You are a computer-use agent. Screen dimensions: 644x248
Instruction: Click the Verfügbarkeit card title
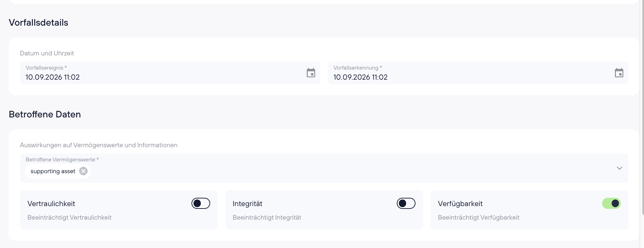click(460, 204)
